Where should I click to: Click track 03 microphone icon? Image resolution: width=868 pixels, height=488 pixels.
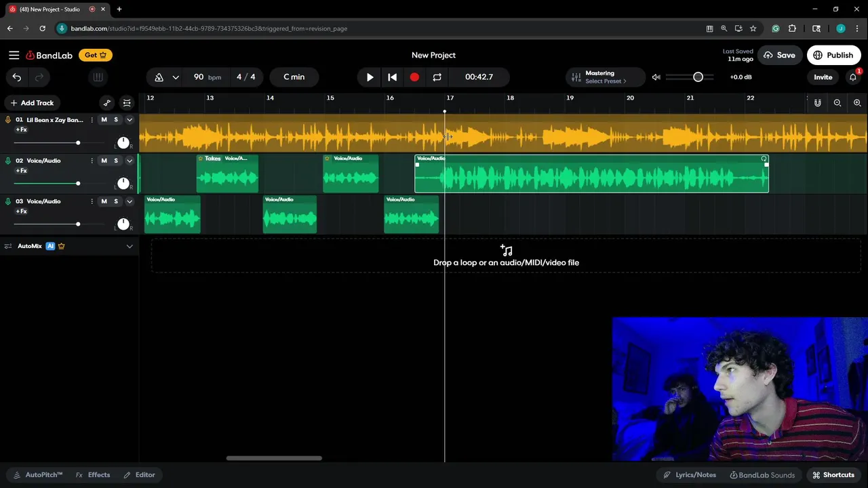(8, 201)
